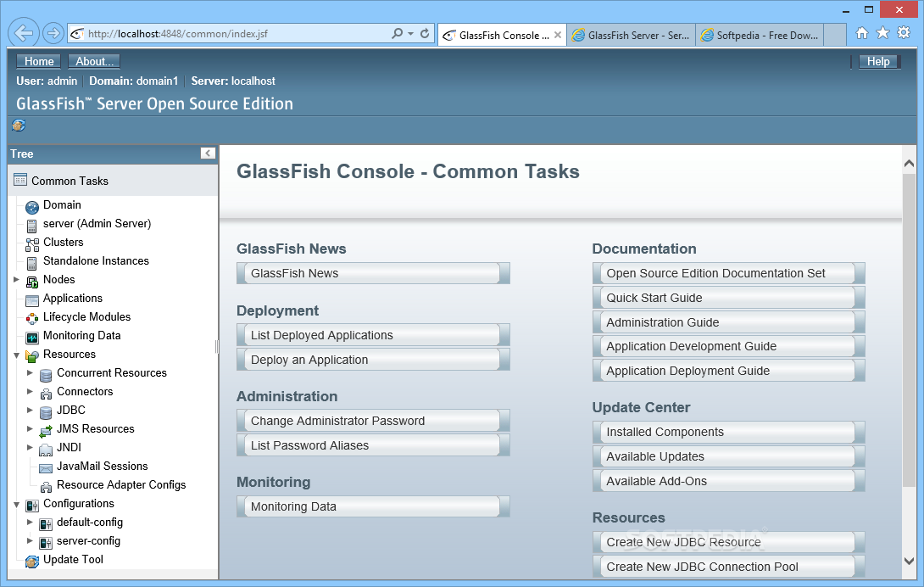924x587 pixels.
Task: Expand the server-config node
Action: (x=30, y=541)
